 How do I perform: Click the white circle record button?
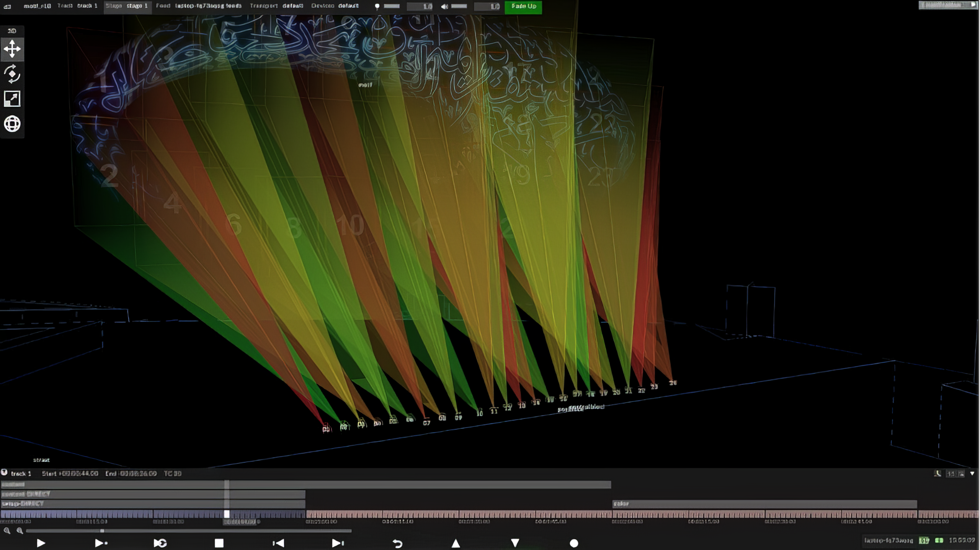[x=573, y=543]
